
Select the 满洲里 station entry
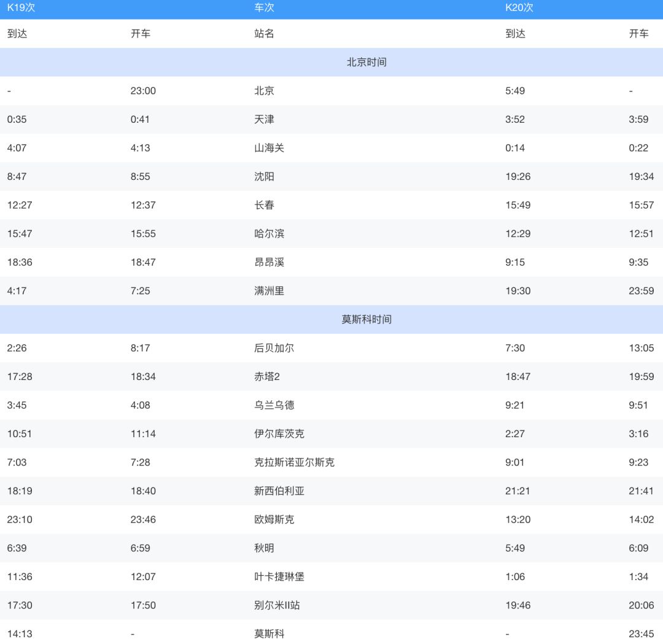pyautogui.click(x=269, y=291)
